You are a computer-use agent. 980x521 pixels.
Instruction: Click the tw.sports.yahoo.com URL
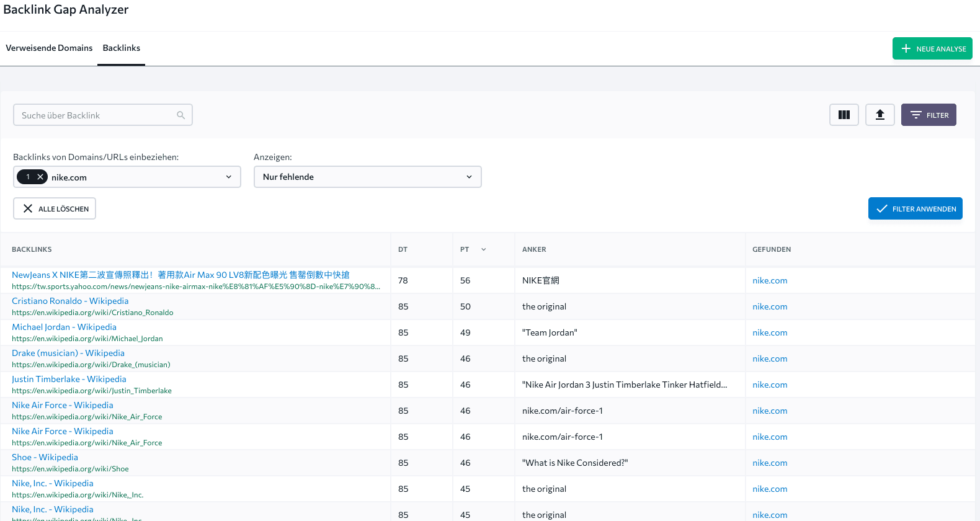pos(196,287)
